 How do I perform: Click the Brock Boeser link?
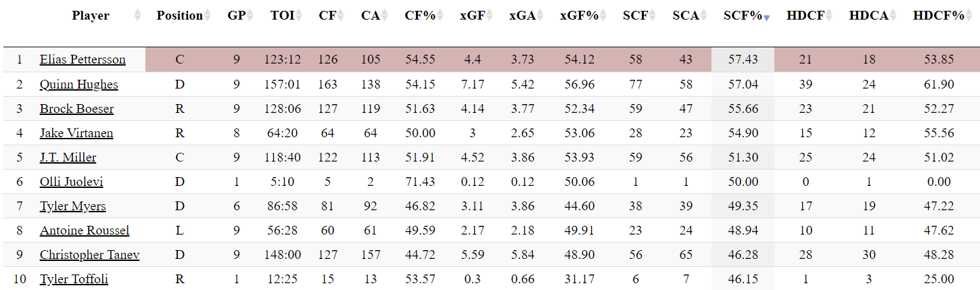pos(76,109)
